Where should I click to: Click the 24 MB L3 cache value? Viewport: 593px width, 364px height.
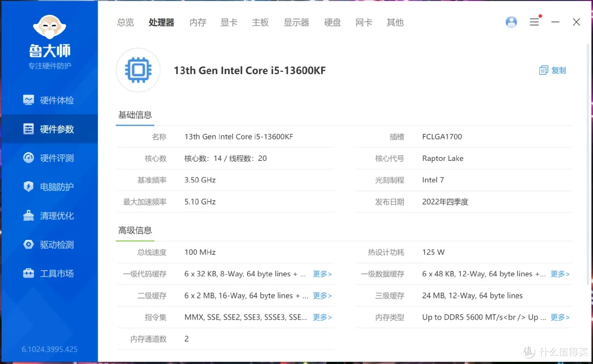[x=472, y=295]
